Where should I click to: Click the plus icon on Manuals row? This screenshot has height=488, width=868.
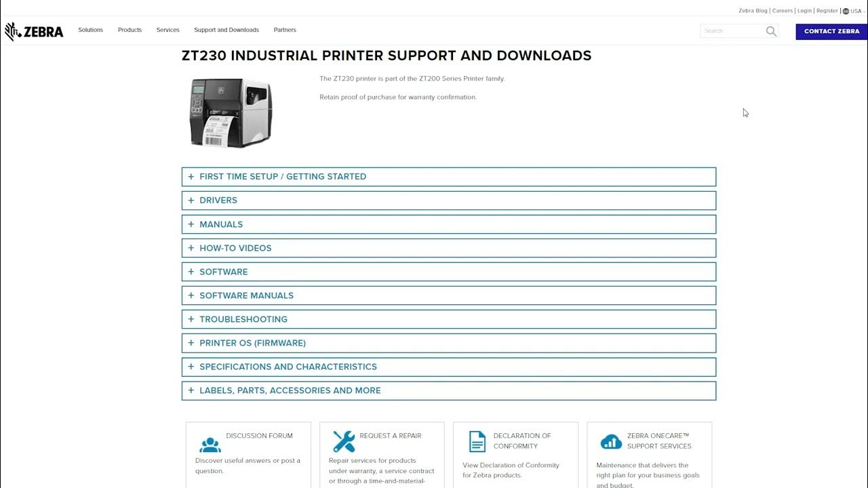[x=191, y=224]
